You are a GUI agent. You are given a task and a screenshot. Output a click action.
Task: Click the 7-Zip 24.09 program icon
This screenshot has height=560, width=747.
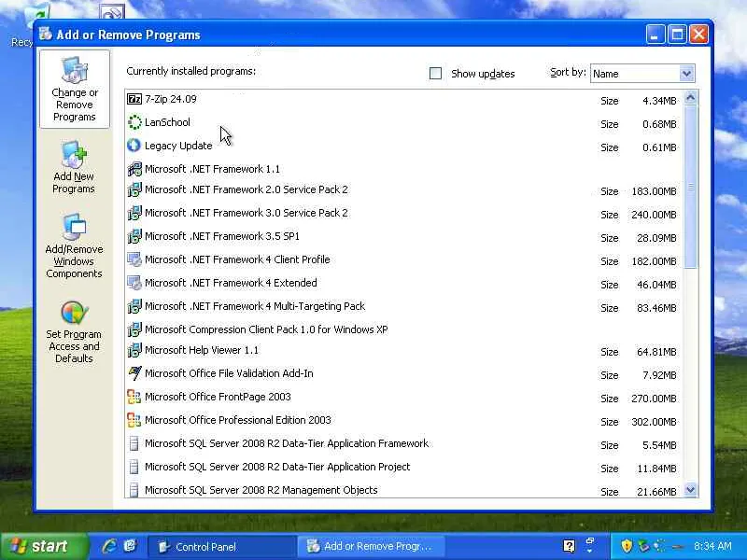tap(134, 99)
